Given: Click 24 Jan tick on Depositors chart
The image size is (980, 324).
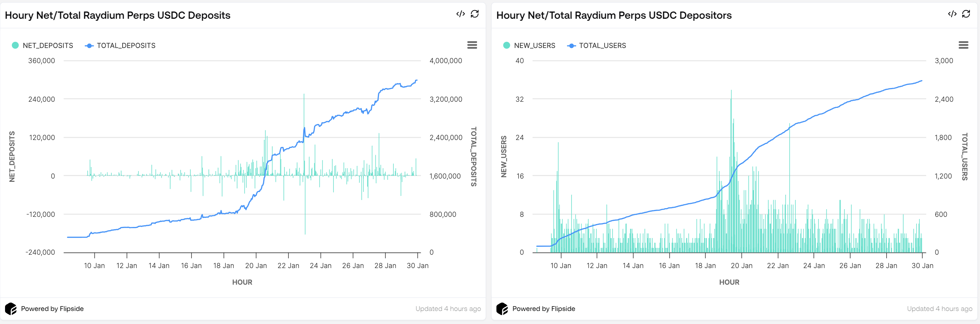Looking at the screenshot, I should point(814,265).
